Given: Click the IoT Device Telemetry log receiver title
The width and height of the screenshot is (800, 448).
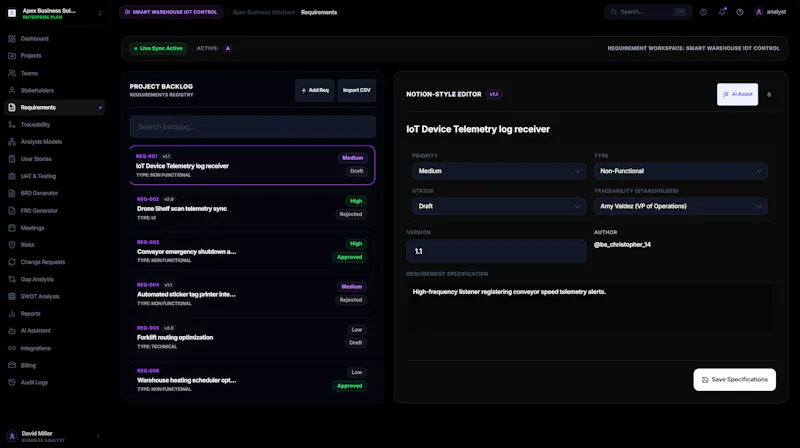Looking at the screenshot, I should [x=478, y=129].
